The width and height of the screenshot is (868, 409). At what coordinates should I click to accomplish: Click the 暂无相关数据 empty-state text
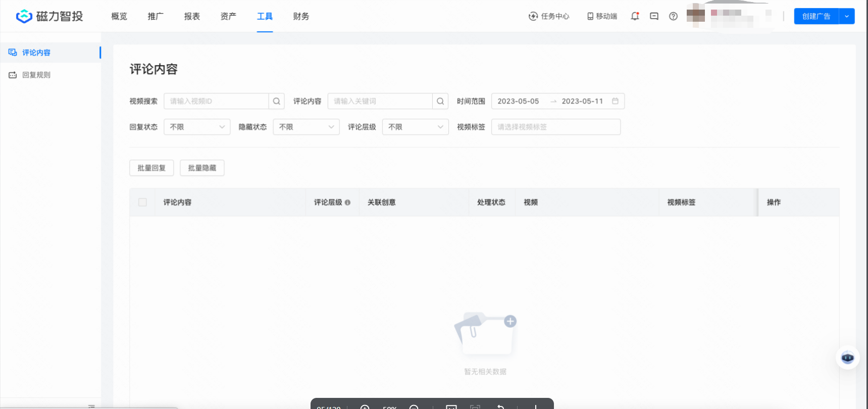pyautogui.click(x=485, y=372)
